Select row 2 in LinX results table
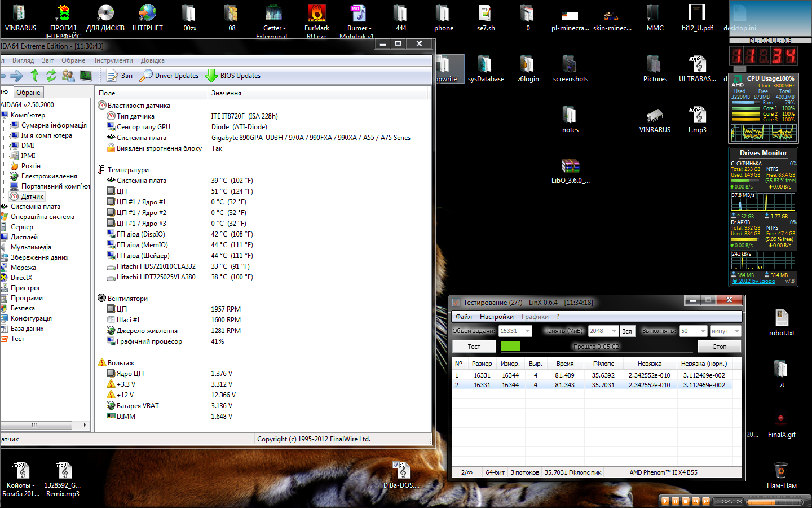This screenshot has width=812, height=508. click(x=592, y=385)
